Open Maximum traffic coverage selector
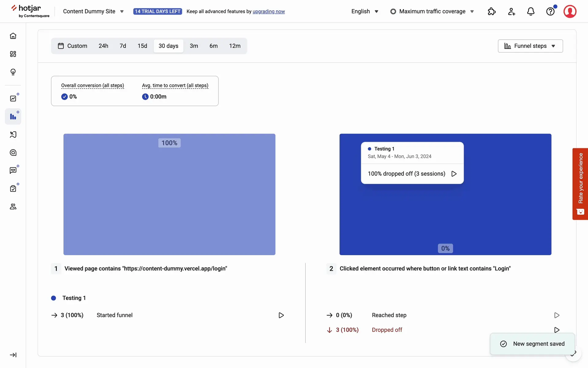This screenshot has width=588, height=368. coord(432,11)
